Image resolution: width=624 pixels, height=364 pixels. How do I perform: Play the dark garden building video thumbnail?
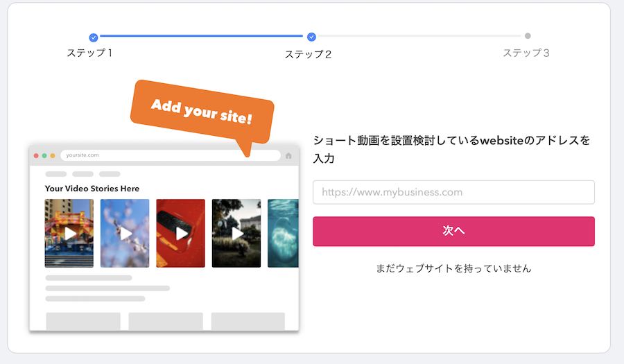[x=236, y=233]
